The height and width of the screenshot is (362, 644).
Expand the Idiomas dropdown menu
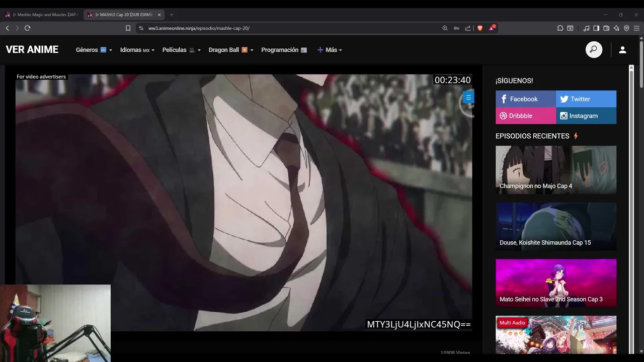[137, 50]
